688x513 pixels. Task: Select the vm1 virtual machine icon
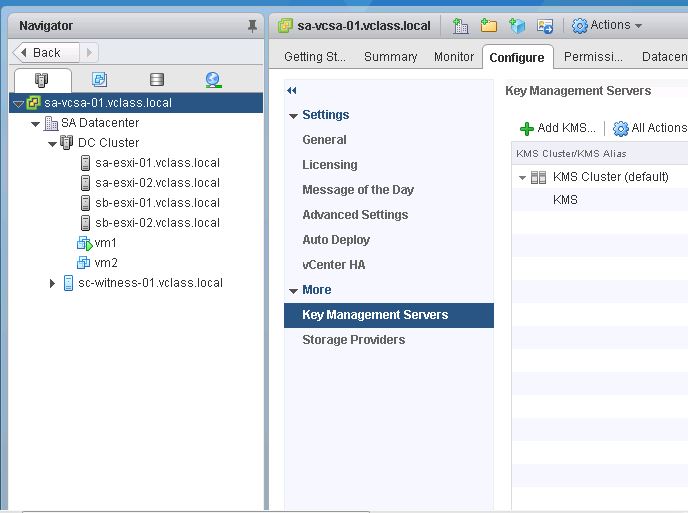tap(84, 243)
